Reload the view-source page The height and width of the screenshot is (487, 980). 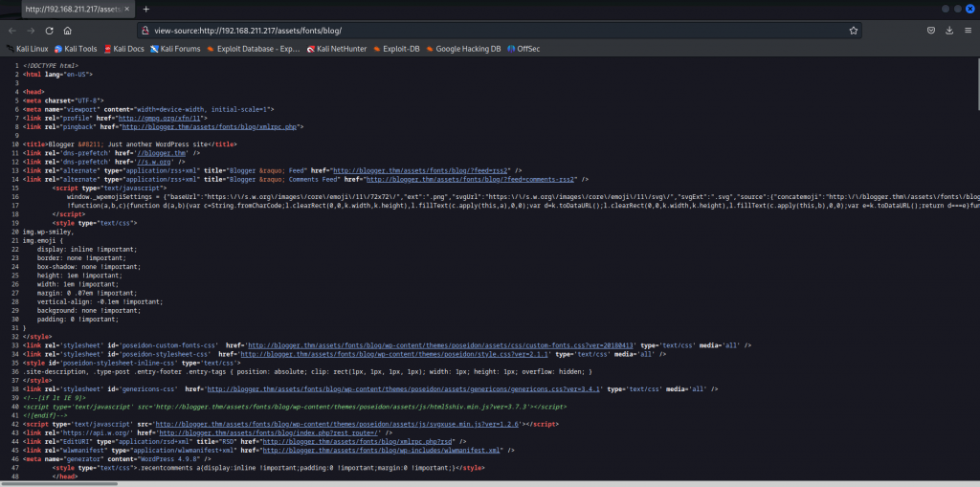pyautogui.click(x=50, y=31)
